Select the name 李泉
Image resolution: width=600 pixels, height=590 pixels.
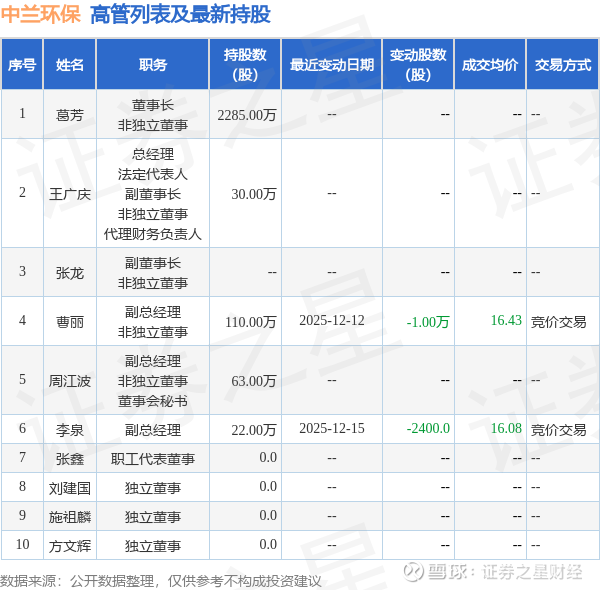pos(70,430)
